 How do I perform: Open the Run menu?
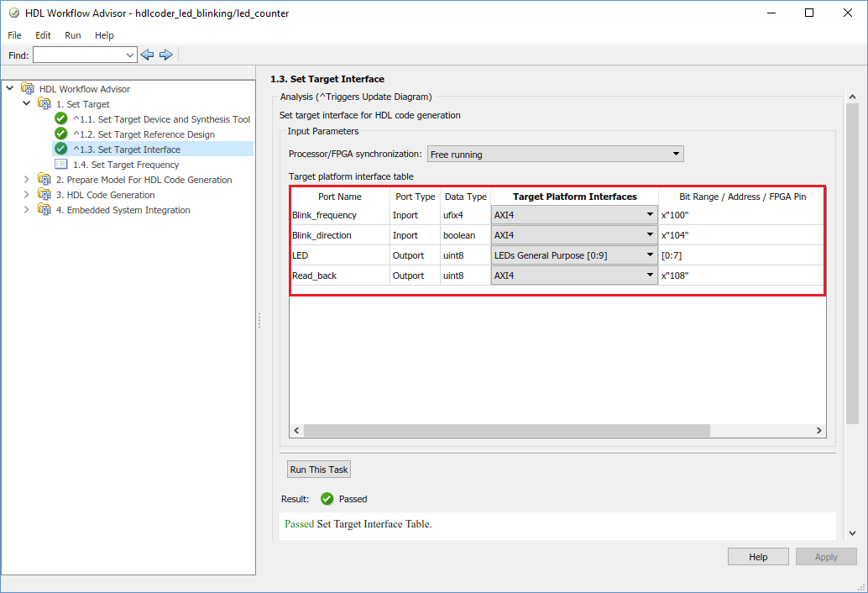point(73,35)
